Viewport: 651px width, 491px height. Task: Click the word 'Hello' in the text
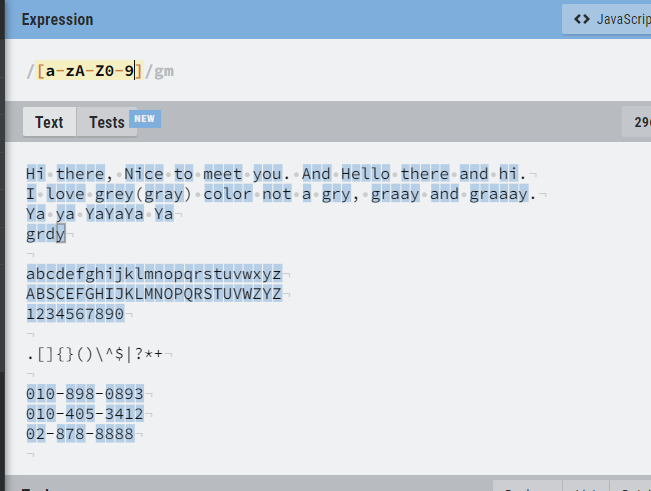[366, 173]
